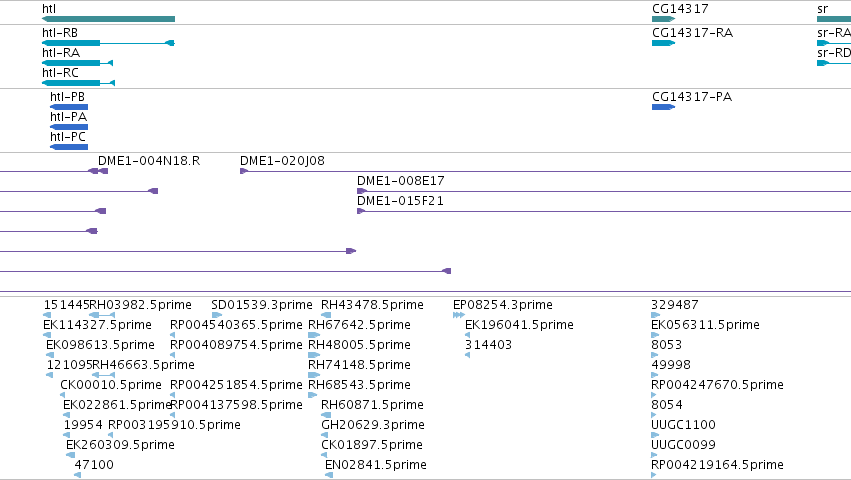
Task: Click the EK022861.5prime EST label
Action: point(117,405)
